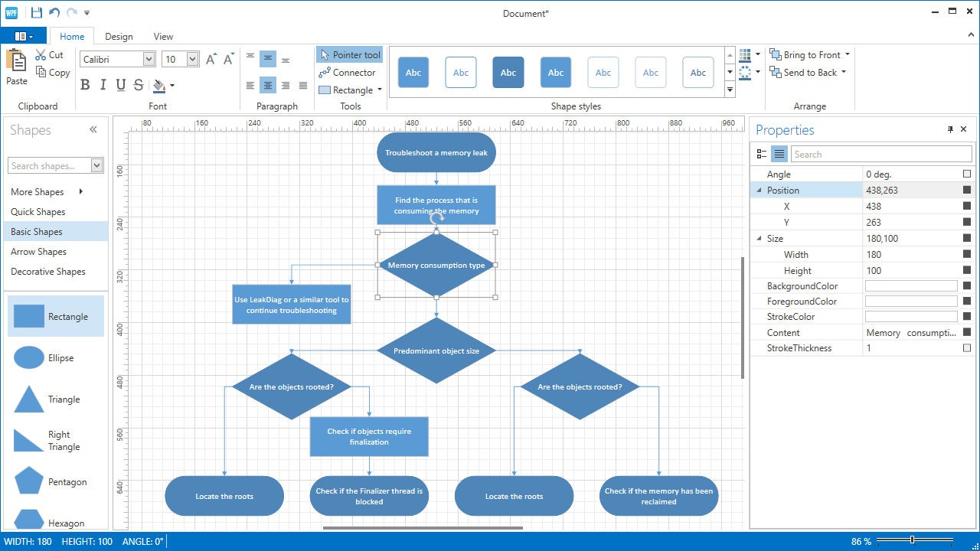
Task: Shrink font size with the smaller A icon
Action: pyautogui.click(x=229, y=59)
